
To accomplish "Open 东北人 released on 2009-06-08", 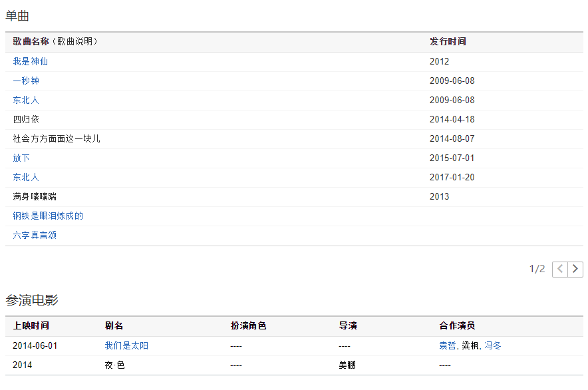I will point(26,100).
